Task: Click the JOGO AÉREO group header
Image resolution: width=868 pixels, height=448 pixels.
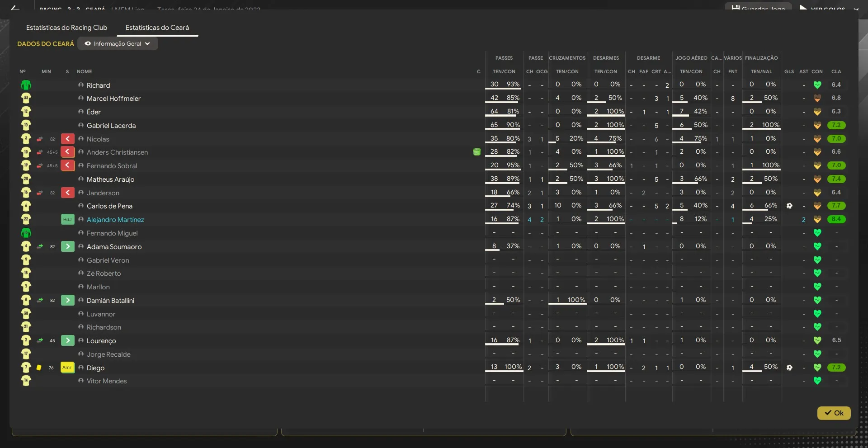Action: (x=691, y=58)
